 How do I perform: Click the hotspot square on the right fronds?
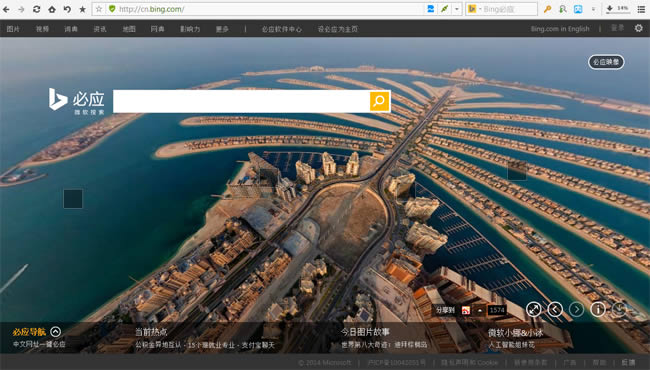517,171
